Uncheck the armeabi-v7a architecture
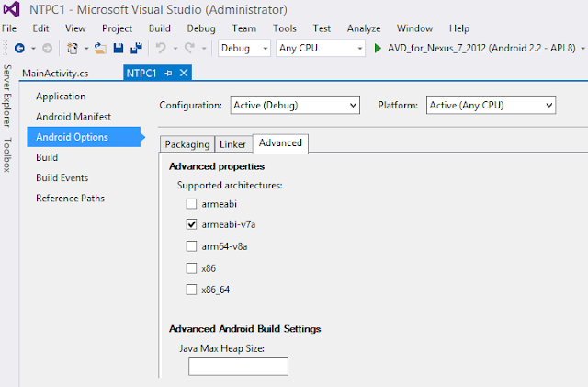 [x=191, y=224]
